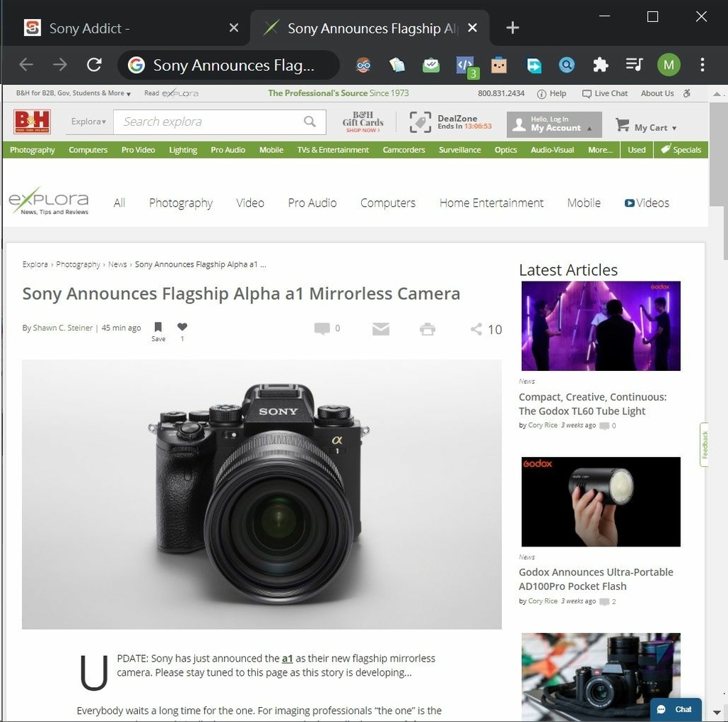Expand the B&H for B2B, Gov, Students dropdown

click(73, 93)
